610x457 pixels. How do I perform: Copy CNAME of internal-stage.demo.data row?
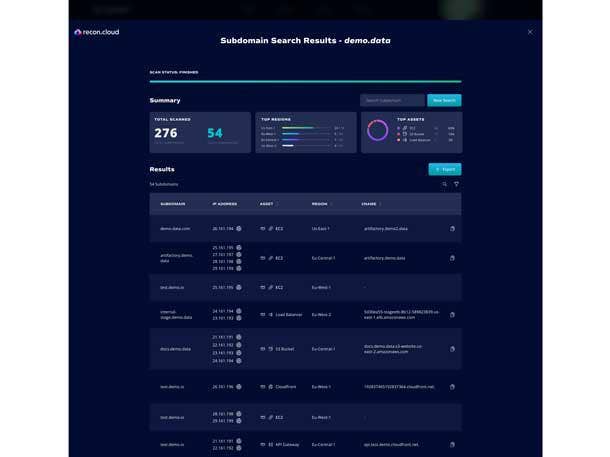coord(452,315)
